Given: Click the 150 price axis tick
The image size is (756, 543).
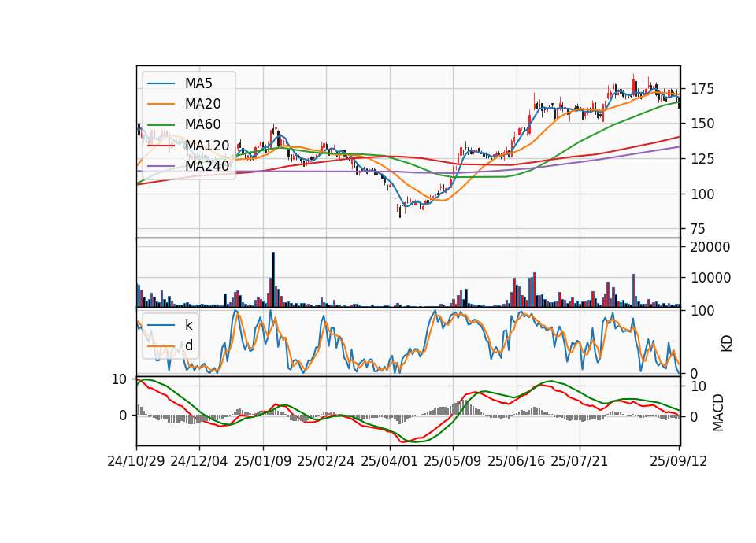Looking at the screenshot, I should 702,124.
